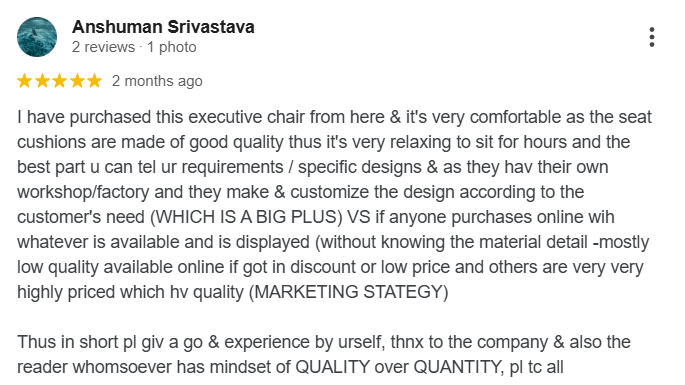Click the "Thus in short" paragraph opening

coord(68,342)
